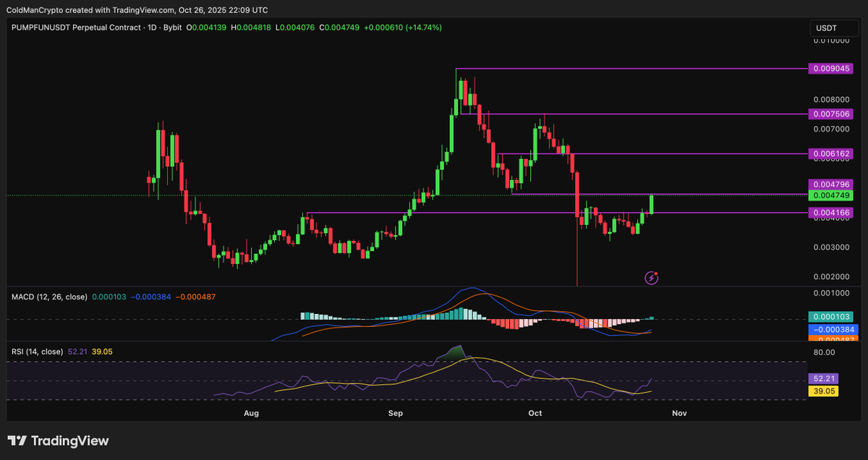Click the 0.004166 support price label

click(832, 213)
